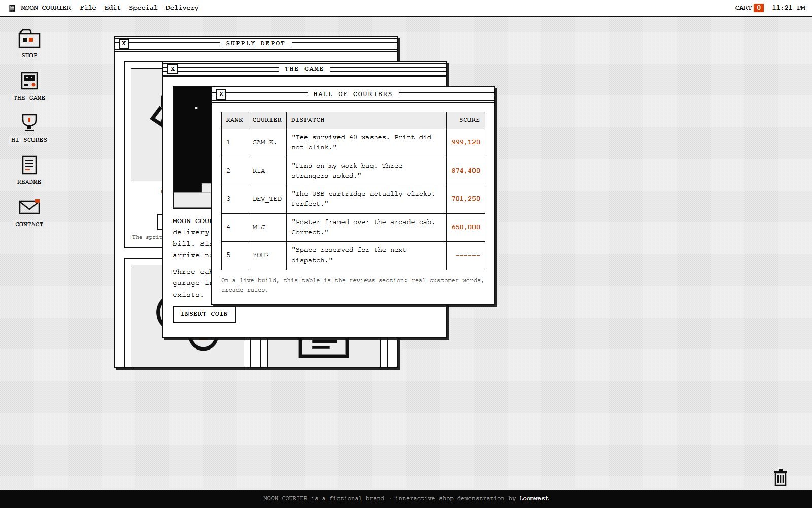Open the CONTACT envelope icon
Image resolution: width=812 pixels, height=508 pixels.
(29, 212)
